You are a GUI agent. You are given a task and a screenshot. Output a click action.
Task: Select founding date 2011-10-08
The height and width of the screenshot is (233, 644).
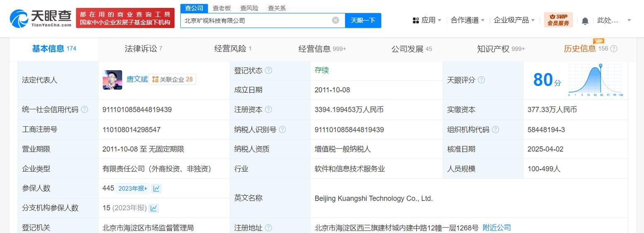(x=332, y=90)
